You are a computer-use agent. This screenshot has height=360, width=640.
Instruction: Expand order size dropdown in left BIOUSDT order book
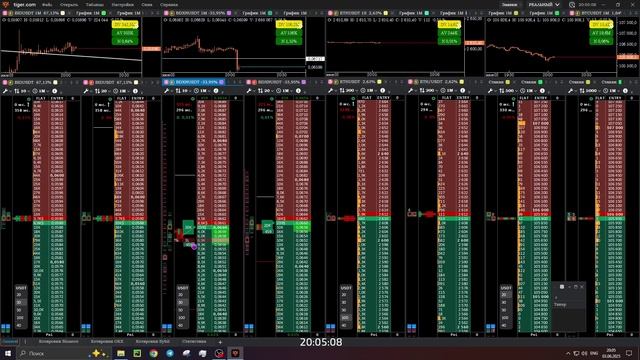[22, 91]
